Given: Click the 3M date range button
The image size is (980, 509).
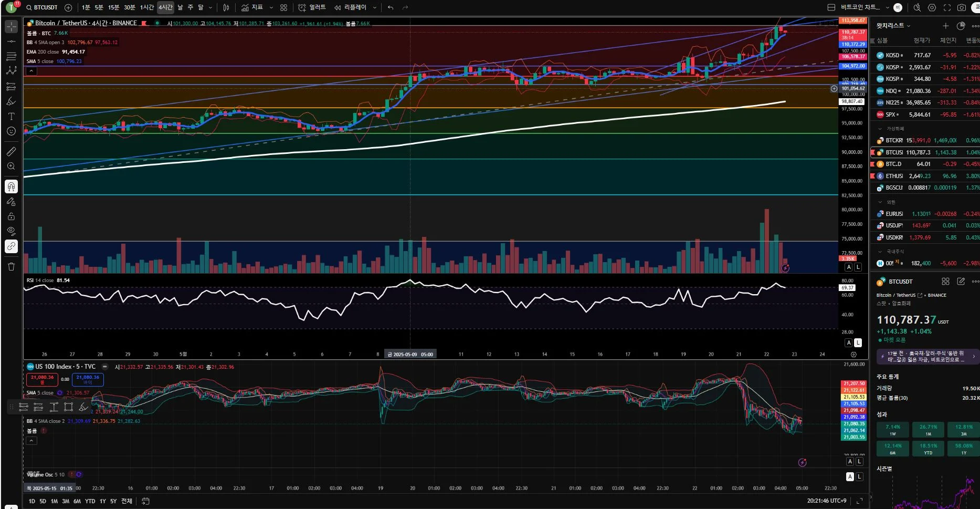Looking at the screenshot, I should pyautogui.click(x=66, y=501).
